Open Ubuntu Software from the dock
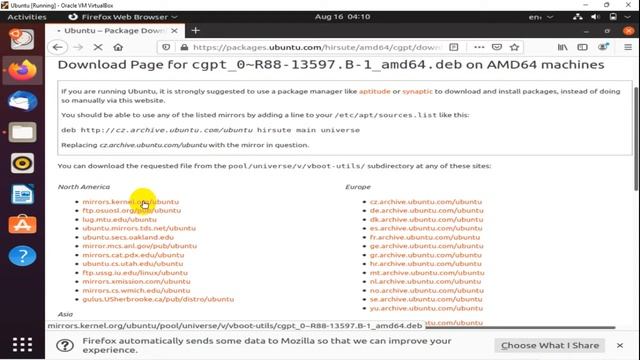This screenshot has height=360, width=640. [22, 225]
